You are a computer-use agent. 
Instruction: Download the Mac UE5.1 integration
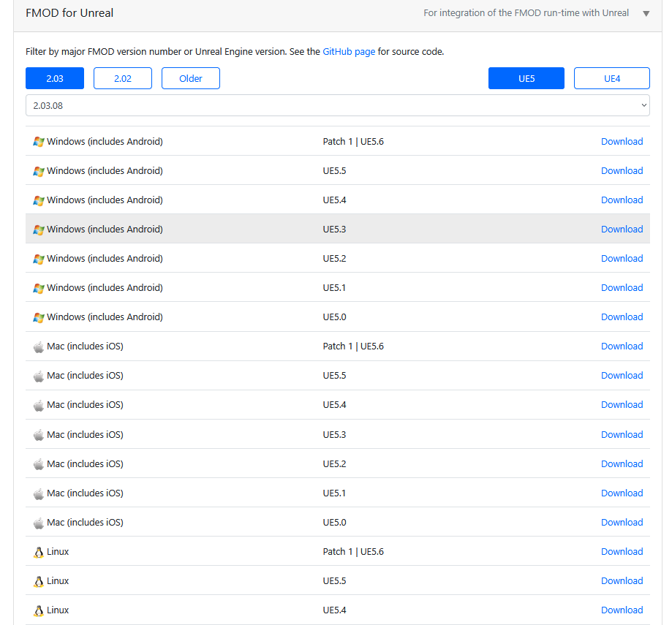622,493
